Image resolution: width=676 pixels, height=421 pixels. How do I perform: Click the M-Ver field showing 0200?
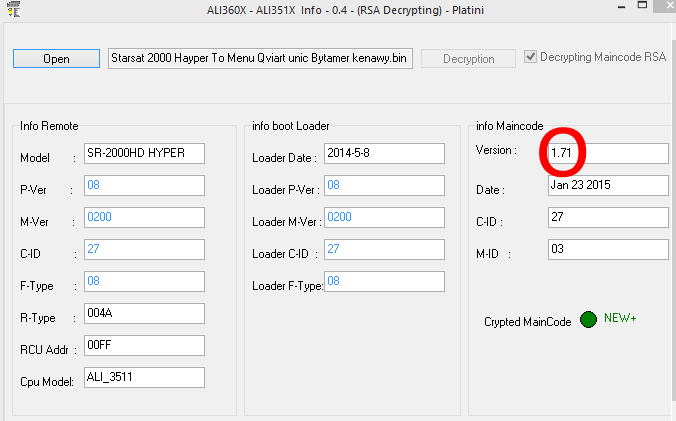coord(144,217)
